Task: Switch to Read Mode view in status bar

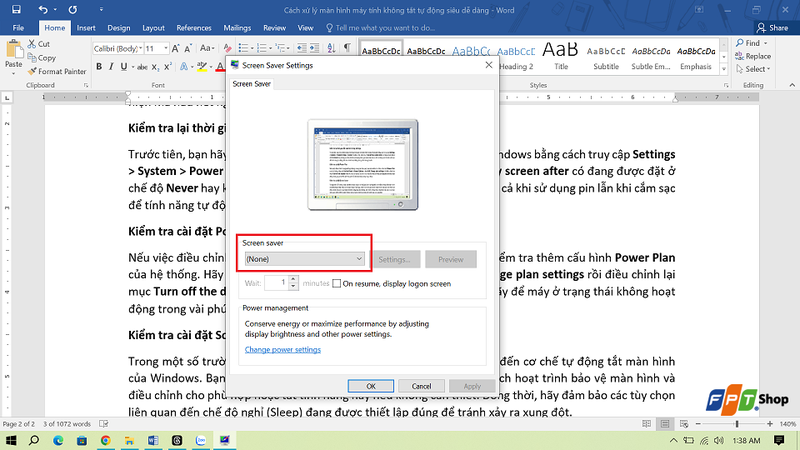Action: (x=646, y=424)
